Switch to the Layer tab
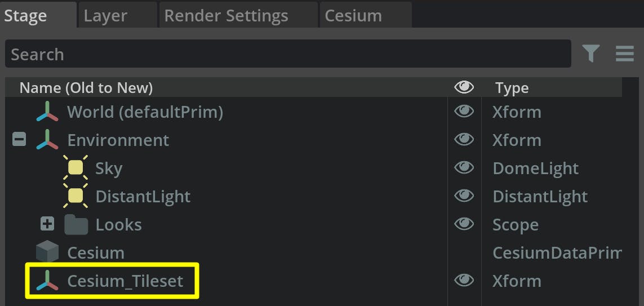 pyautogui.click(x=105, y=16)
